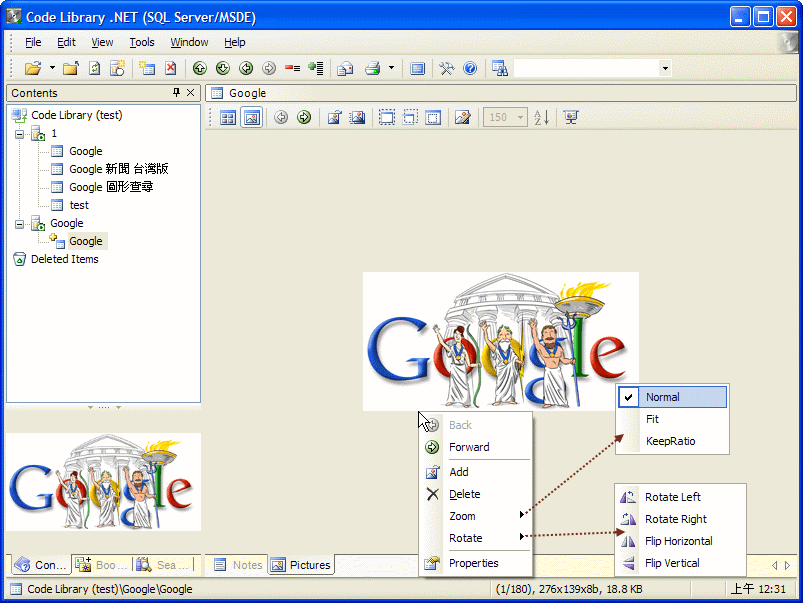Screen dimensions: 803x603
Task: Toggle the fit zoom mode toolbar button
Action: (x=410, y=117)
